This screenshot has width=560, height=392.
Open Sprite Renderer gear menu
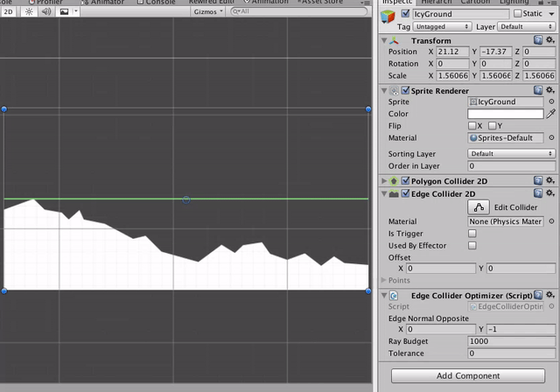(550, 90)
